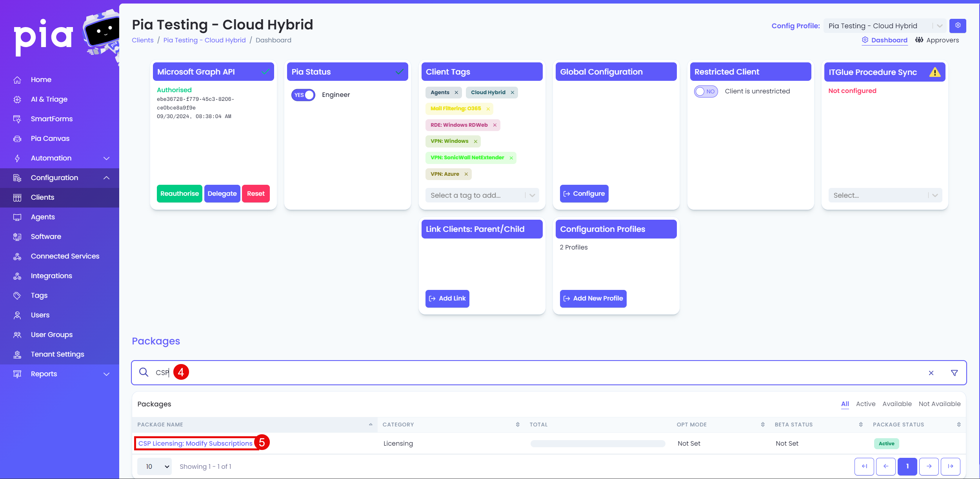Open the Select a tag to add dropdown
980x479 pixels.
[x=482, y=195]
